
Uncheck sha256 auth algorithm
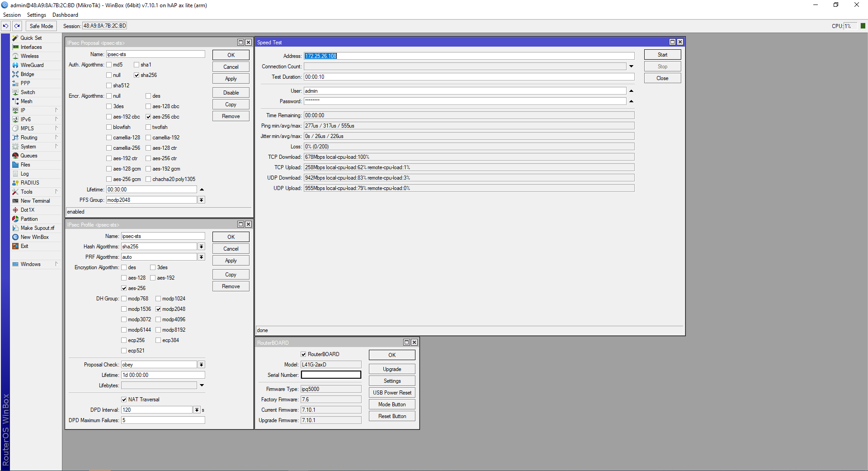pos(137,75)
